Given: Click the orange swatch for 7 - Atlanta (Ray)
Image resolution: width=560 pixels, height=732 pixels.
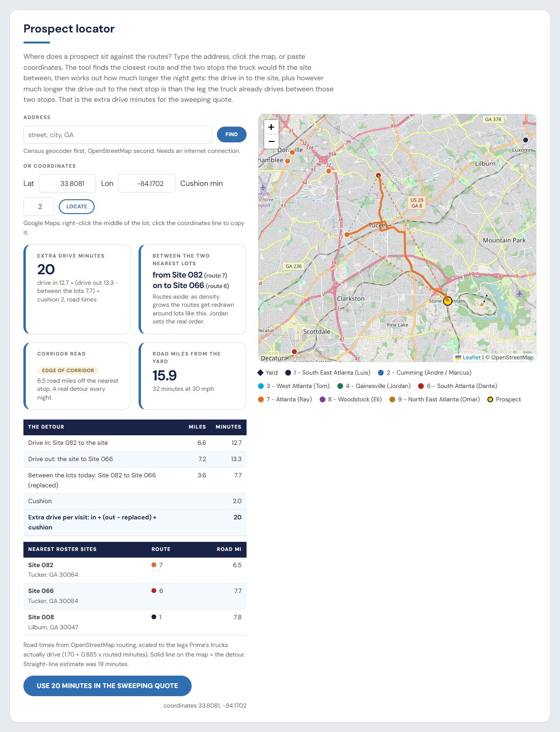Looking at the screenshot, I should click(261, 399).
